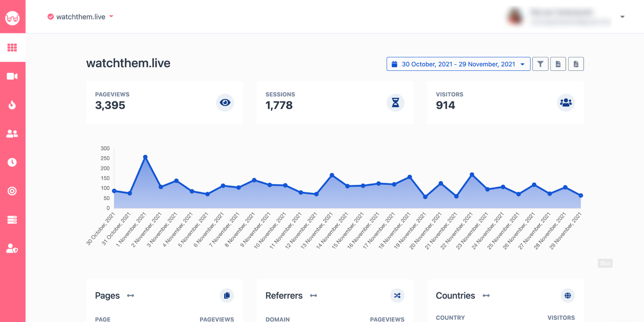Click the Pageviews value 3,395
This screenshot has height=322, width=644.
(x=110, y=105)
